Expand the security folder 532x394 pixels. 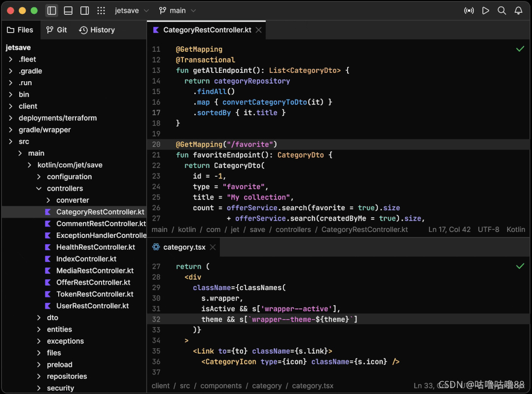[39, 388]
